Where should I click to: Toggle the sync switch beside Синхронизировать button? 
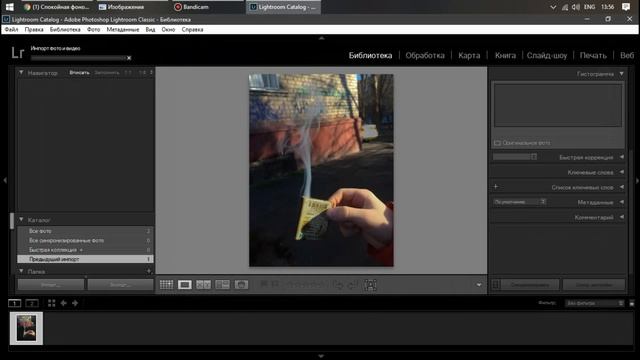coord(496,284)
